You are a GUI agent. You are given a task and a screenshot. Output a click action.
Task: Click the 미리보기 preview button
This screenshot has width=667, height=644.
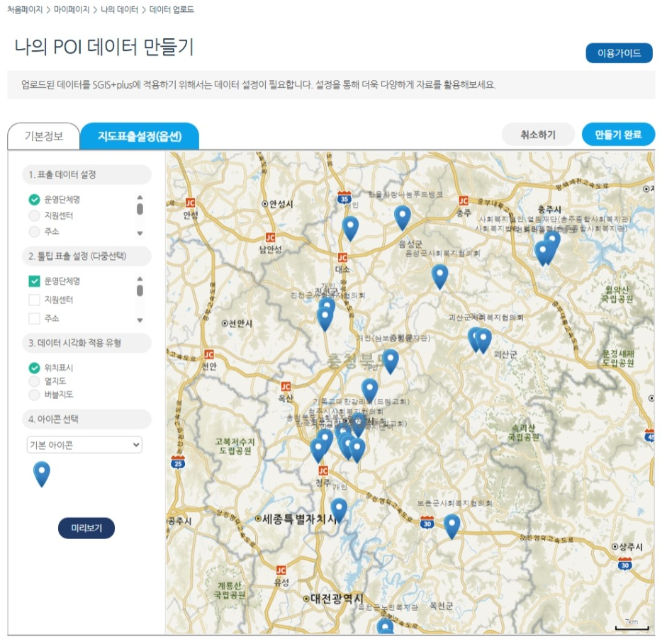[86, 528]
